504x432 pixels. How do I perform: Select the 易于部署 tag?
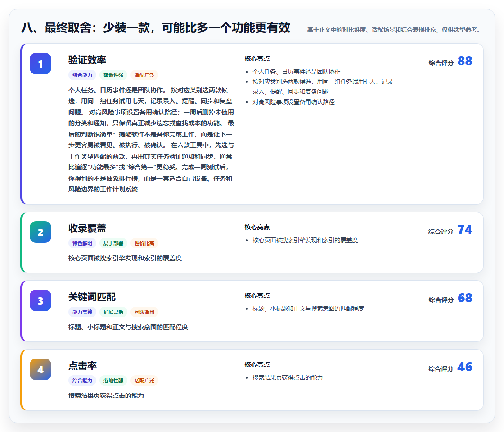click(113, 243)
